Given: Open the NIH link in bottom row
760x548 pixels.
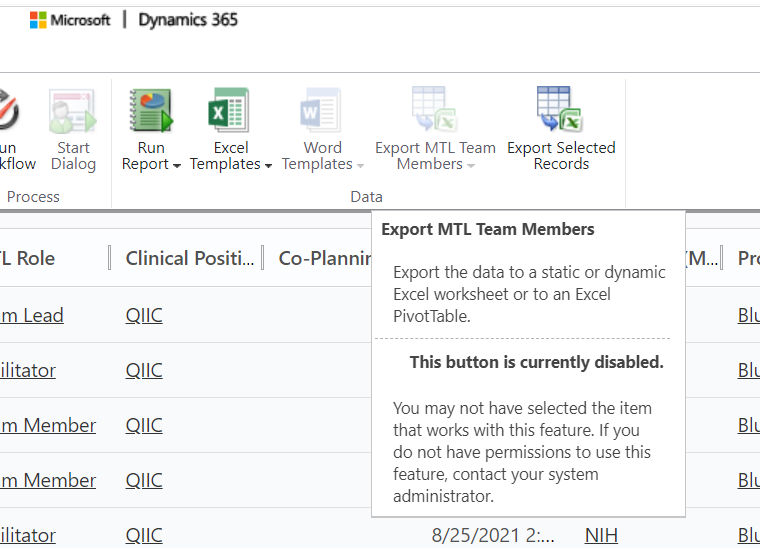Looking at the screenshot, I should (601, 535).
